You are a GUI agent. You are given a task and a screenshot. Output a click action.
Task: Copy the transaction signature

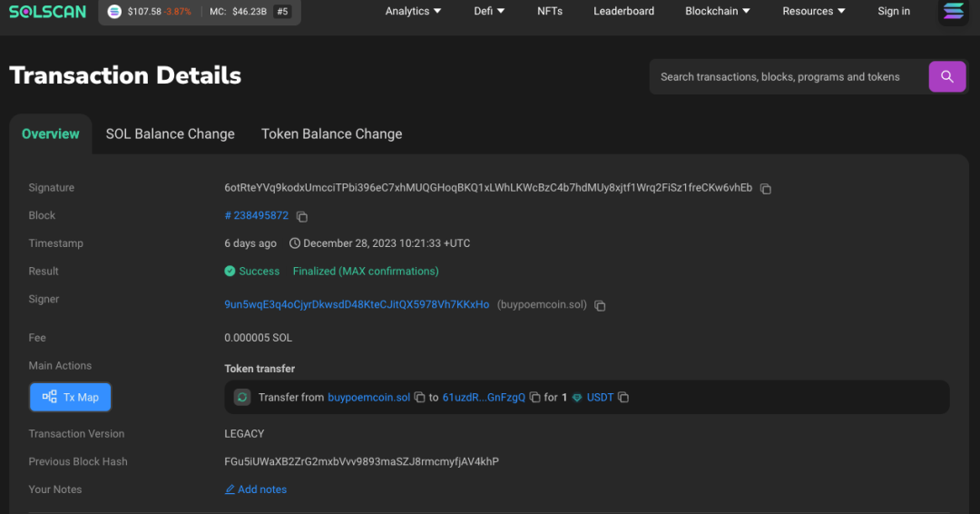point(766,189)
